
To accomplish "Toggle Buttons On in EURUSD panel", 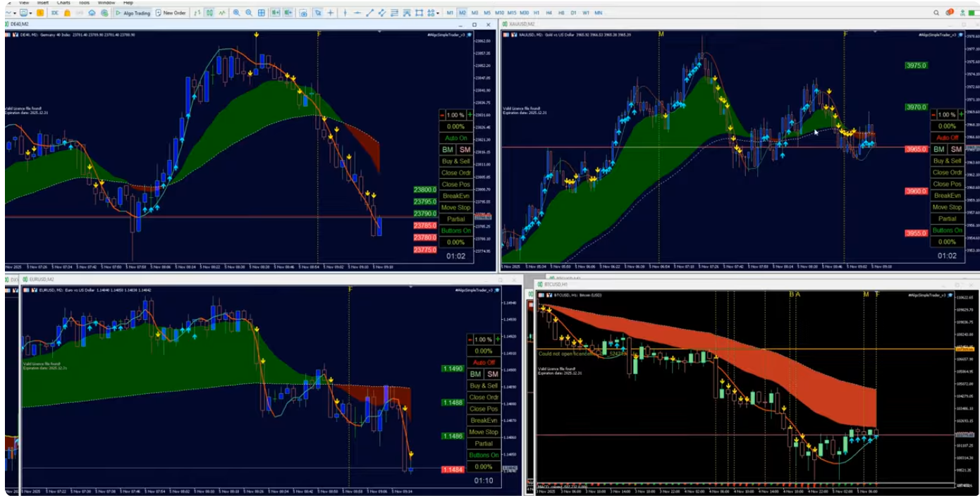I will pos(484,455).
